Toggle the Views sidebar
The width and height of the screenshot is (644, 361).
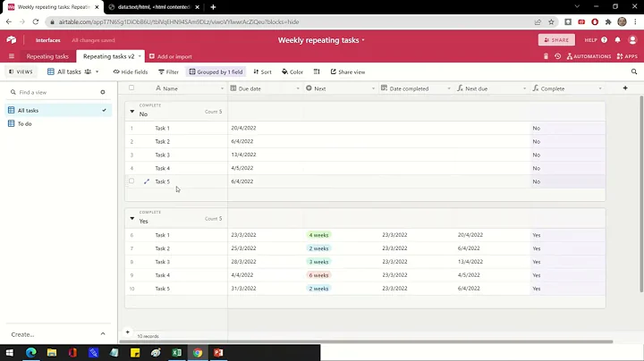21,71
